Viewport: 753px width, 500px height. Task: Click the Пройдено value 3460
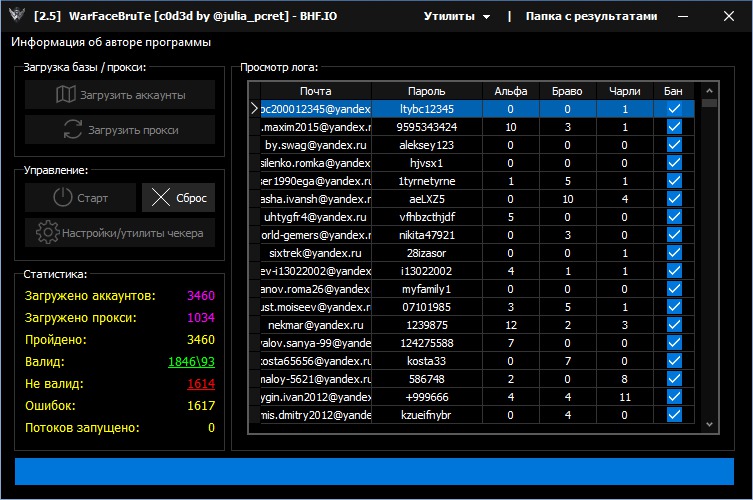[x=201, y=340]
